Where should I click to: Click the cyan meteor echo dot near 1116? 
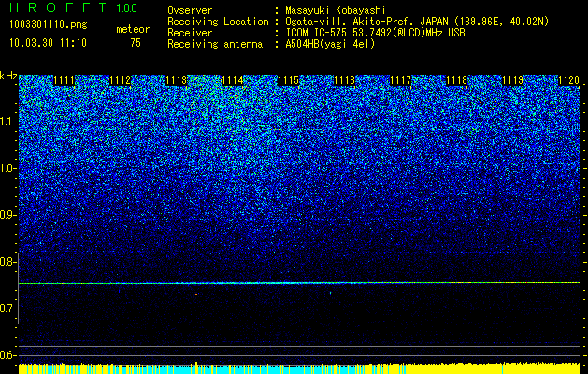coord(330,293)
